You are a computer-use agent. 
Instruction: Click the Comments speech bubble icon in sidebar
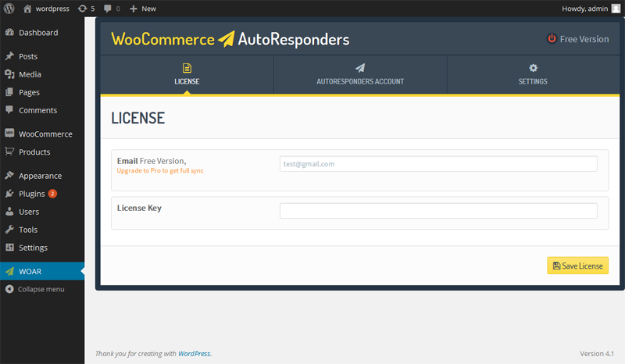click(x=9, y=109)
